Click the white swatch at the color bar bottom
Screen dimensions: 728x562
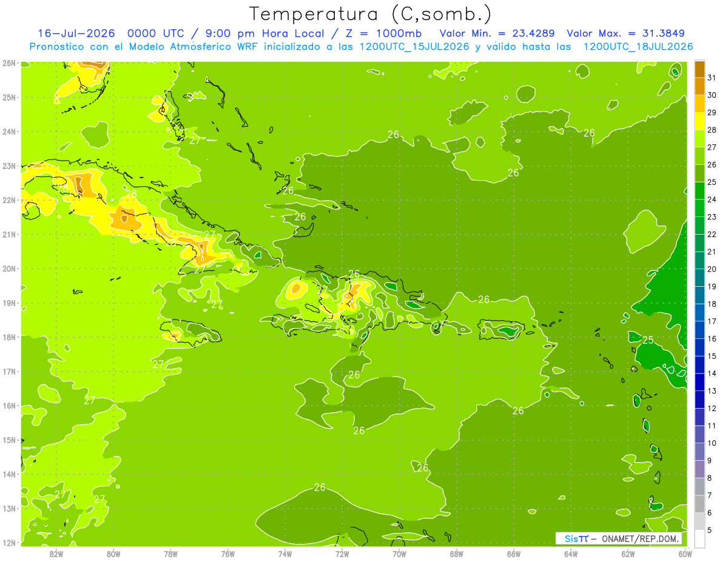(x=700, y=538)
